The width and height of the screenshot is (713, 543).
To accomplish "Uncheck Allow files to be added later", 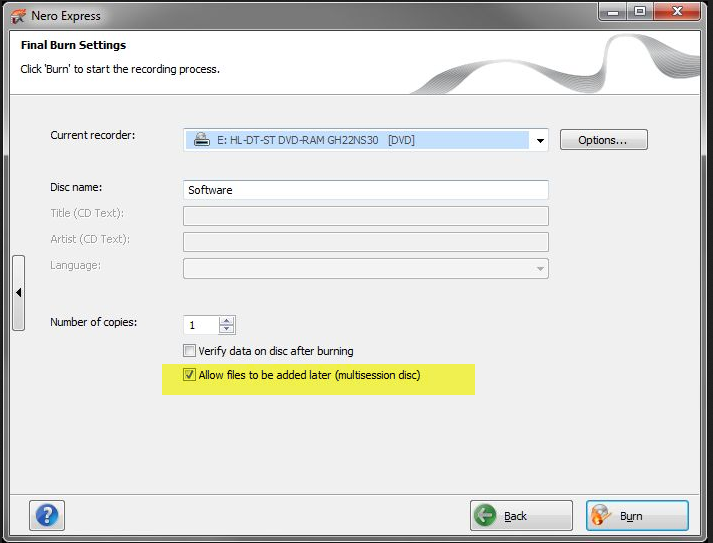I will 189,375.
